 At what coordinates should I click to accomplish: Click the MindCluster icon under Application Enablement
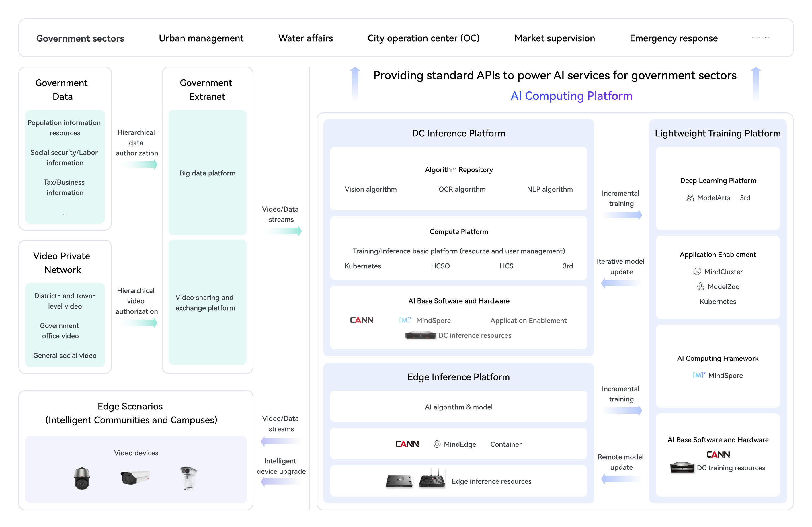(697, 272)
